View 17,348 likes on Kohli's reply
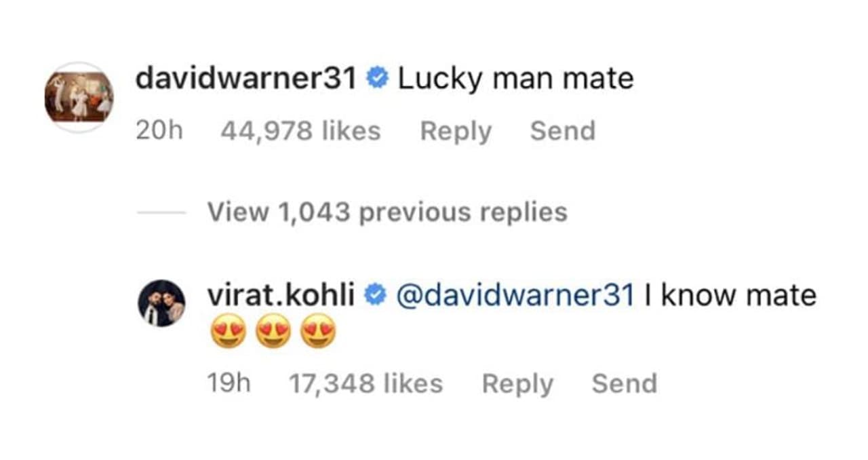 point(366,384)
